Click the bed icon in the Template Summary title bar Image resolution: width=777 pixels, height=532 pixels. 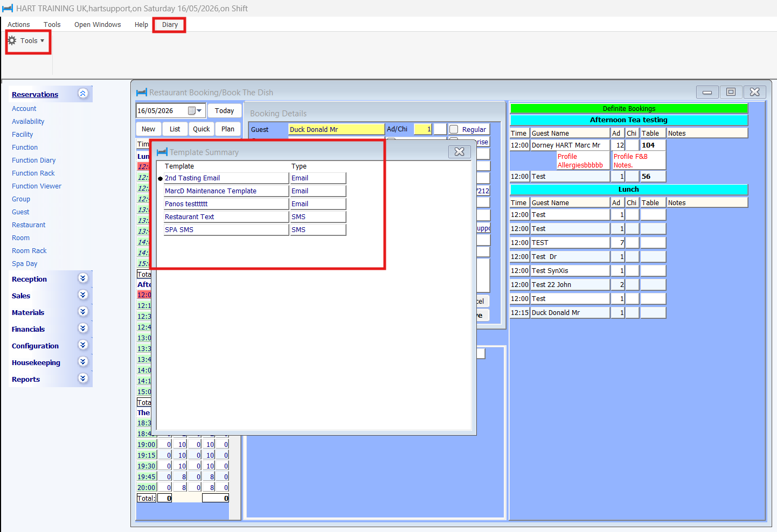click(x=162, y=152)
